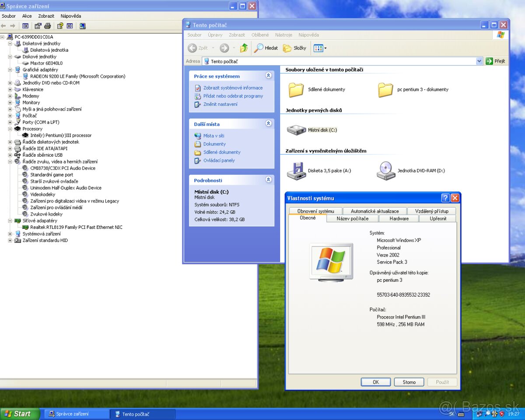Expand the Modemy device category
Image resolution: width=525 pixels, height=420 pixels.
(x=10, y=96)
